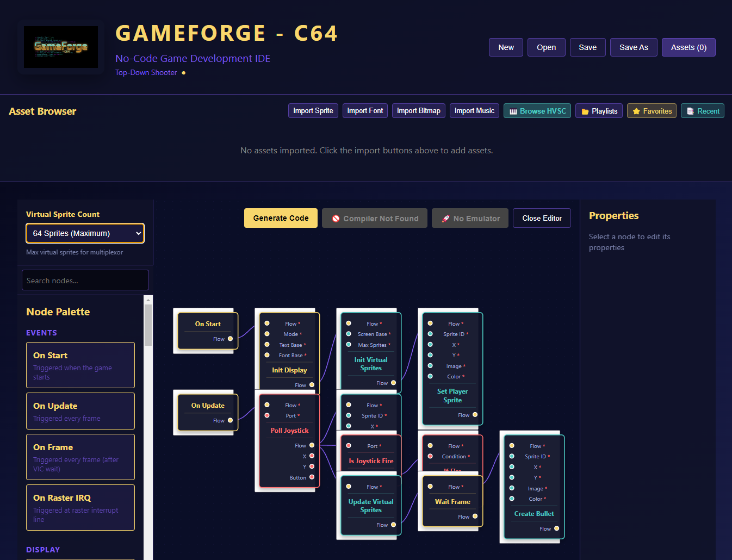Screen dimensions: 732x560
Task: Click the Mode input port on Init Display
Action: click(267, 334)
